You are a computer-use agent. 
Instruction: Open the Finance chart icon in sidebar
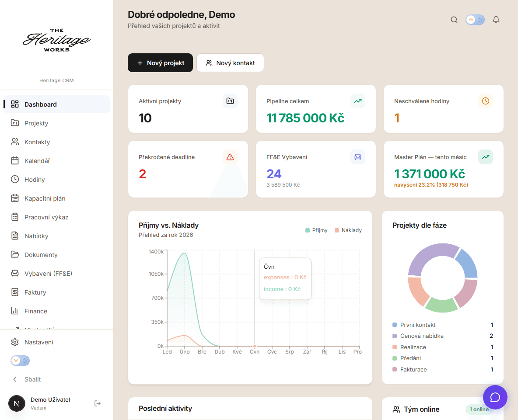click(14, 311)
